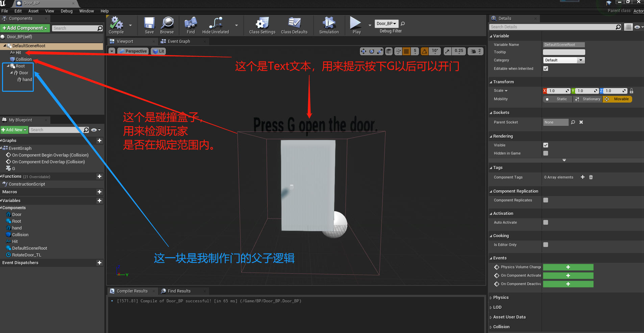Toggle Editable when Inherited checkbox
Viewport: 644px width, 333px height.
[545, 68]
